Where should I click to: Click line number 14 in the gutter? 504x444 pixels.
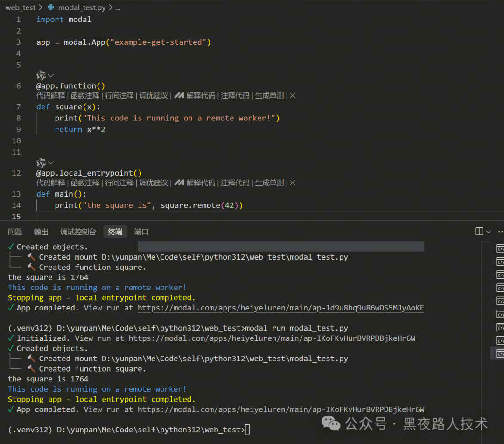16,205
